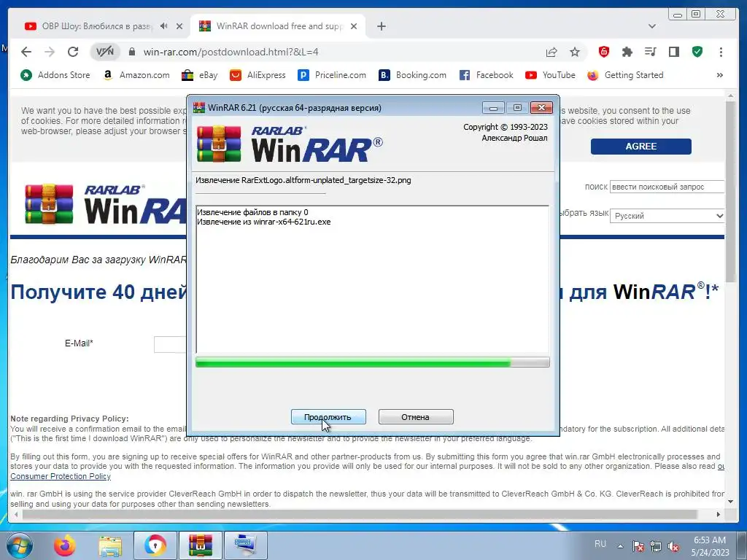Open the Consumer Protection Policy link
The height and width of the screenshot is (560, 747).
[61, 476]
